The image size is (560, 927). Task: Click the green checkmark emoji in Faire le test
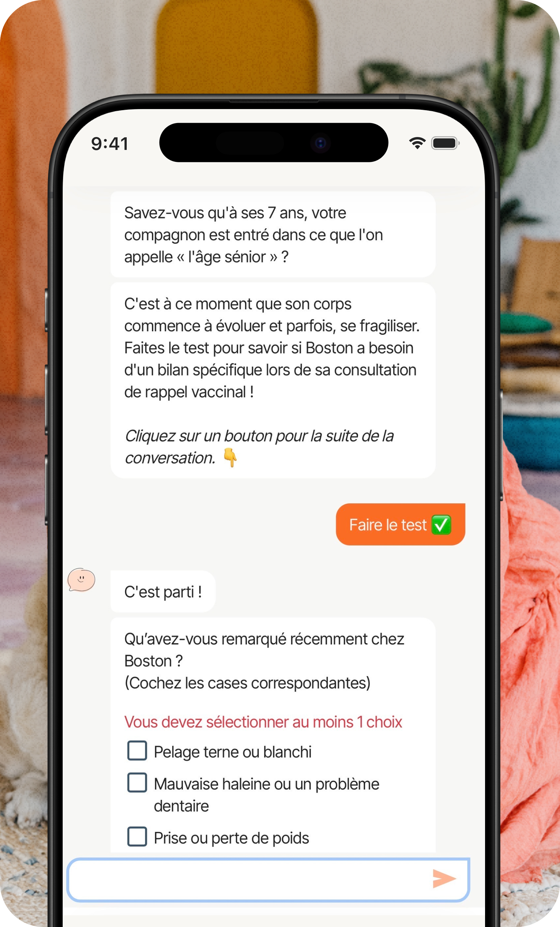441,525
